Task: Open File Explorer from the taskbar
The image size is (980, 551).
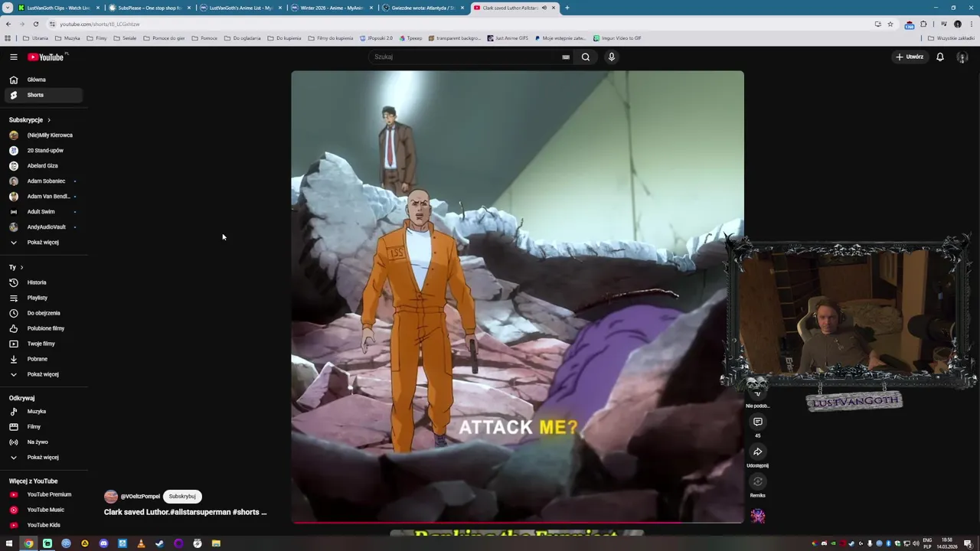Action: point(216,543)
